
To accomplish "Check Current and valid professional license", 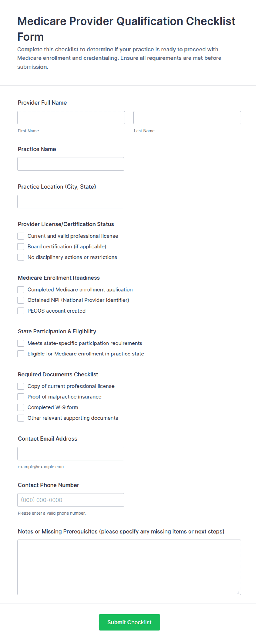I will tap(21, 236).
